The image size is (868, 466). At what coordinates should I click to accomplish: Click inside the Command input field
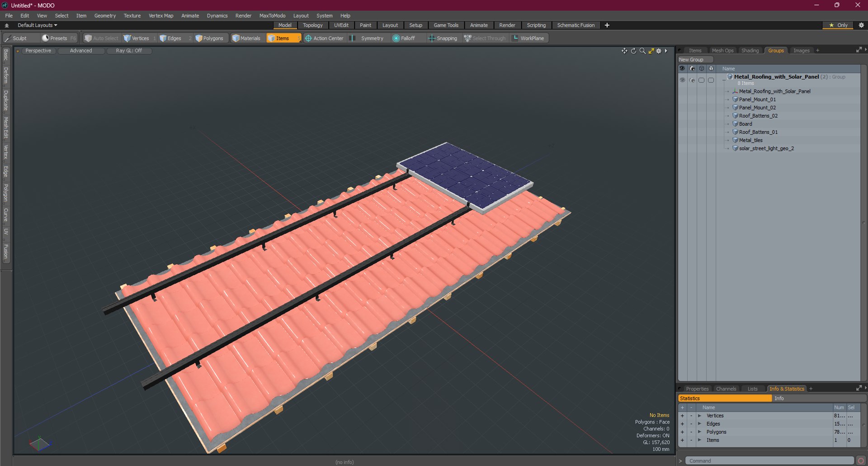769,461
